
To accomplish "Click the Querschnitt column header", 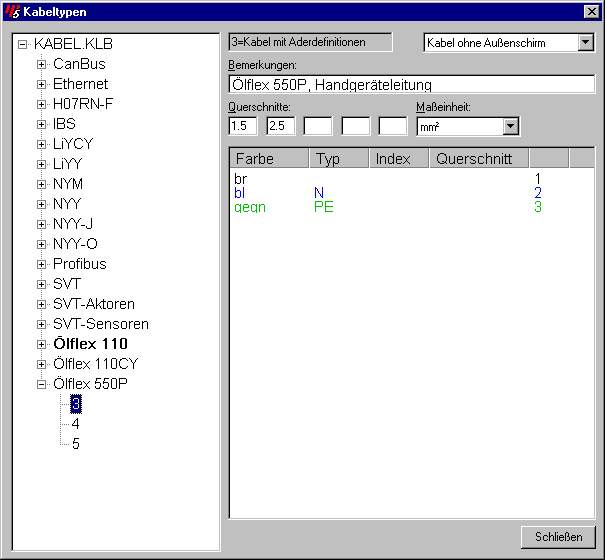I will pyautogui.click(x=479, y=159).
